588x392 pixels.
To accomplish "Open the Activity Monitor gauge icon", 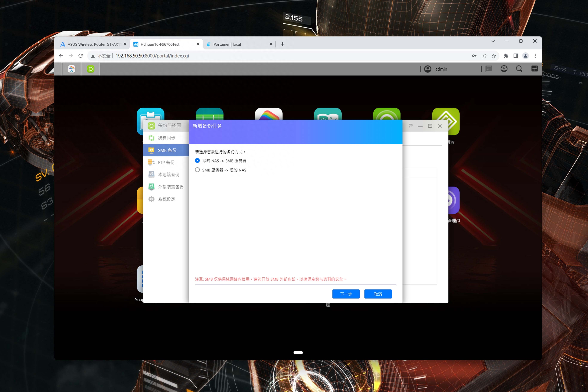I will tap(504, 69).
